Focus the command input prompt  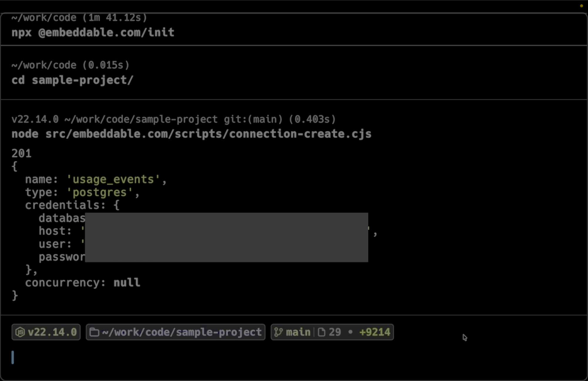(147, 357)
